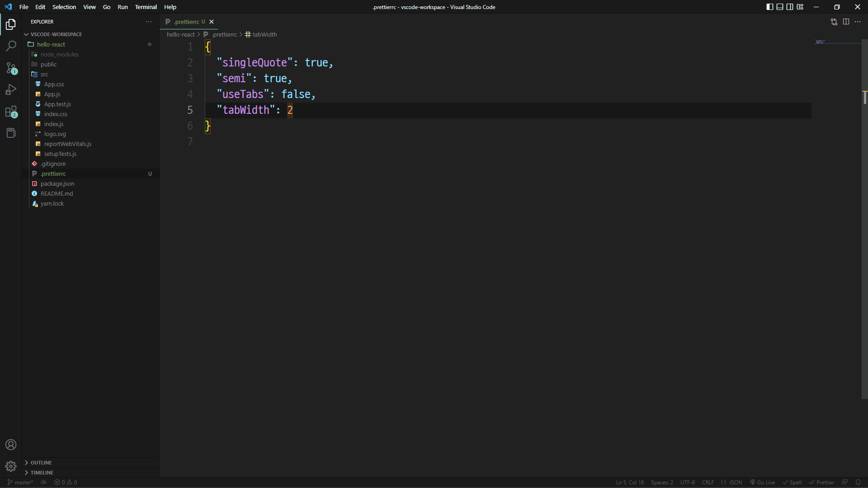Viewport: 868px width, 488px height.
Task: Open the File menu
Action: coord(24,7)
